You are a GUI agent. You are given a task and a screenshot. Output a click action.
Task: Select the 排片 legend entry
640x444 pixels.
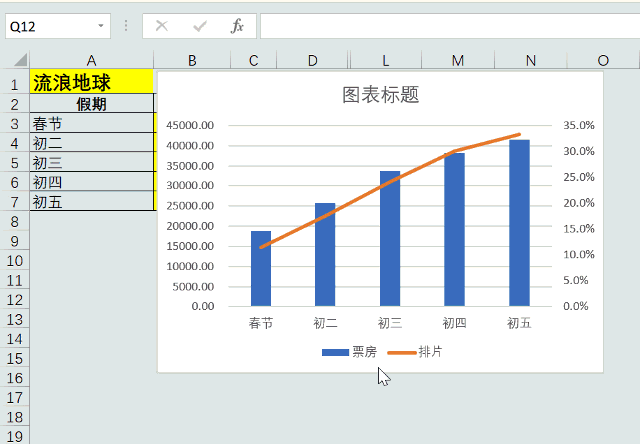click(x=415, y=352)
